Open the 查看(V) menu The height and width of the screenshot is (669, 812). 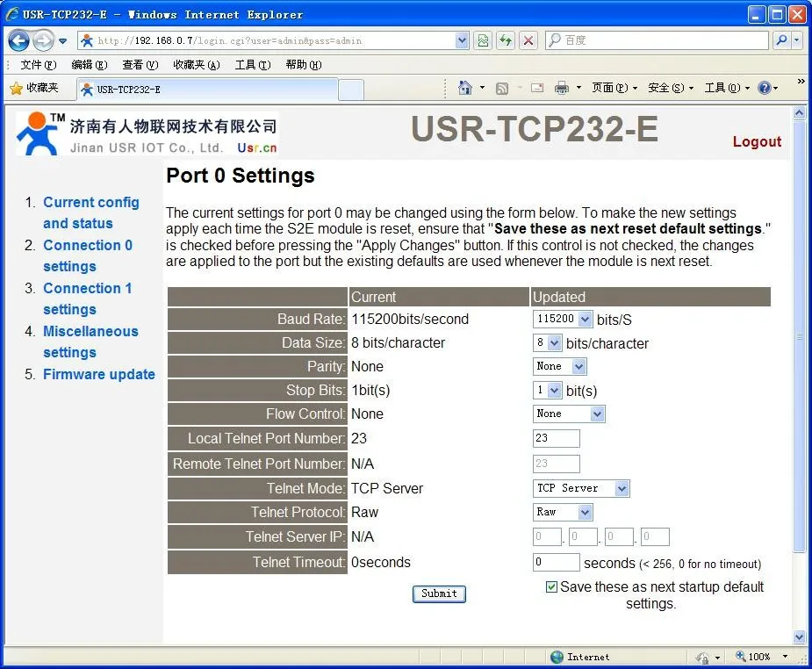pyautogui.click(x=140, y=65)
